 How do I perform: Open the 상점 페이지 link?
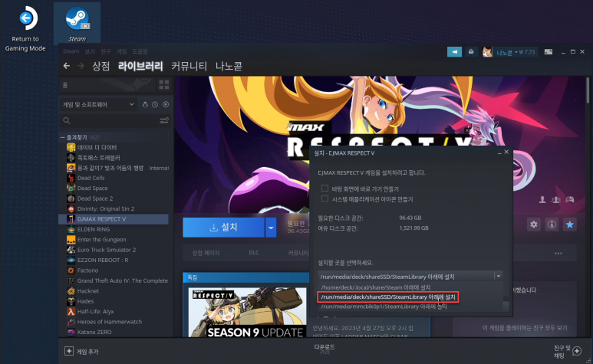point(206,253)
